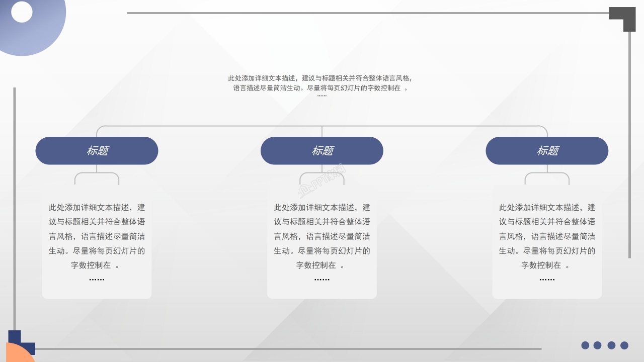This screenshot has width=644, height=362.
Task: Select the left 标题 pill shape
Action: [97, 151]
